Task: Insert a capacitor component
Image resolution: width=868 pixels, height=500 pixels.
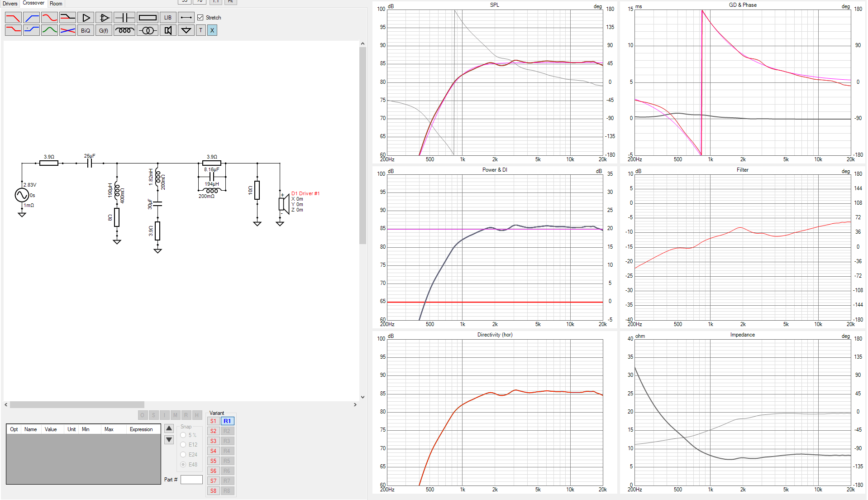Action: (124, 18)
